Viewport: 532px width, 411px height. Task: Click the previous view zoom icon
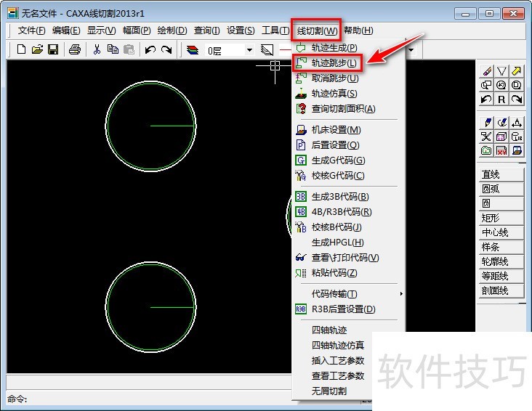501,85
